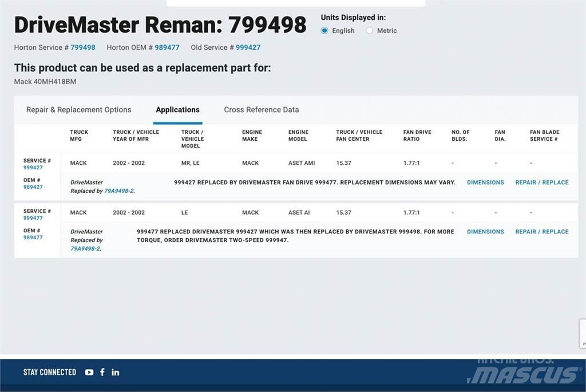This screenshot has height=392, width=586.
Task: Click the Truck / Vehicle Fan Center header
Action: click(x=359, y=136)
